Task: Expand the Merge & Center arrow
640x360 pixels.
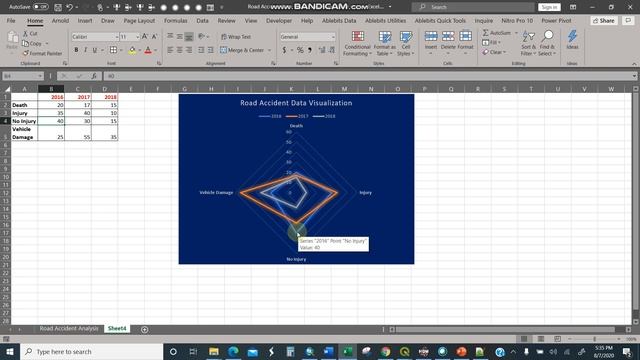Action: coord(269,50)
